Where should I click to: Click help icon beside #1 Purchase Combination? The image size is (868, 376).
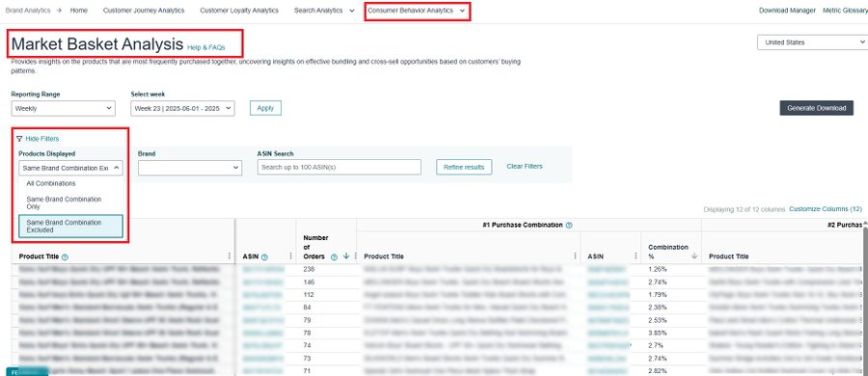[569, 226]
